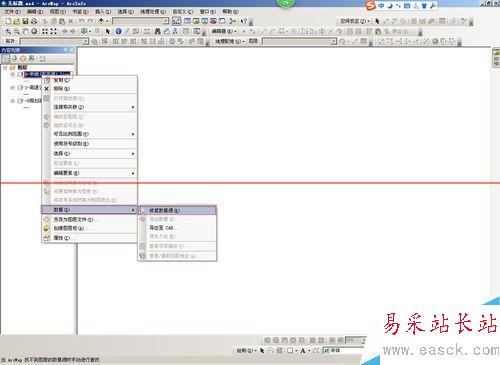500x365 pixels.
Task: Expand the 1-高速 layer node
Action: point(13,88)
